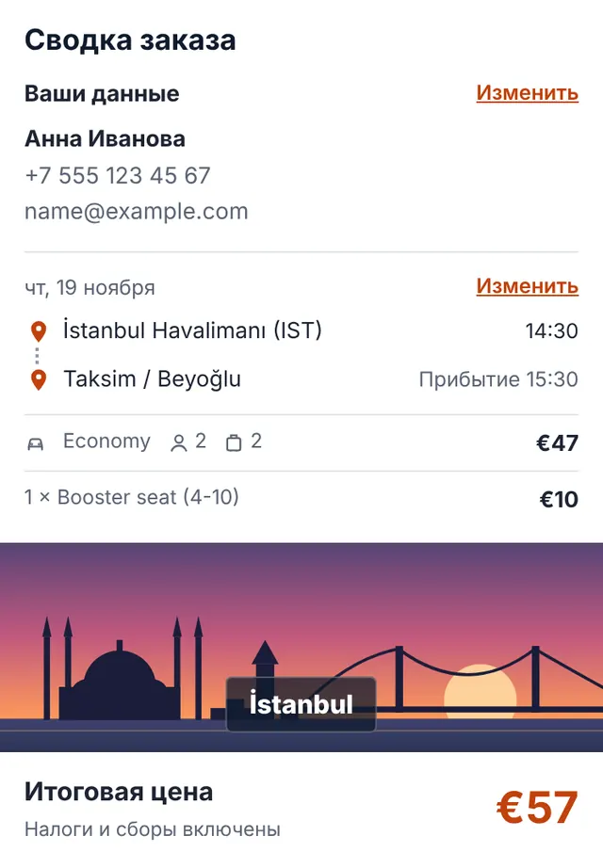Click the name@example.com email address
The width and height of the screenshot is (603, 868).
[x=137, y=212]
